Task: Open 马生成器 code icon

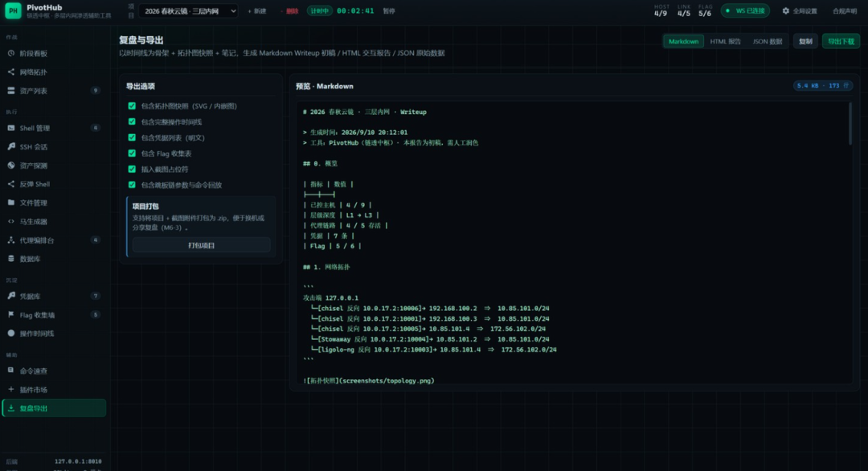Action: 11,221
